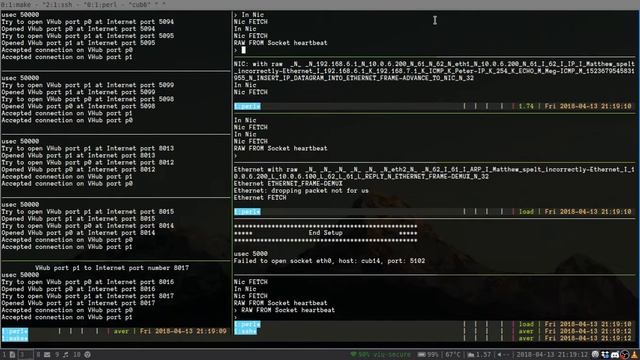Click 'Try to open VHub port p0 at Internet port 8016'
Viewport: 640px width, 360px height.
click(87, 282)
